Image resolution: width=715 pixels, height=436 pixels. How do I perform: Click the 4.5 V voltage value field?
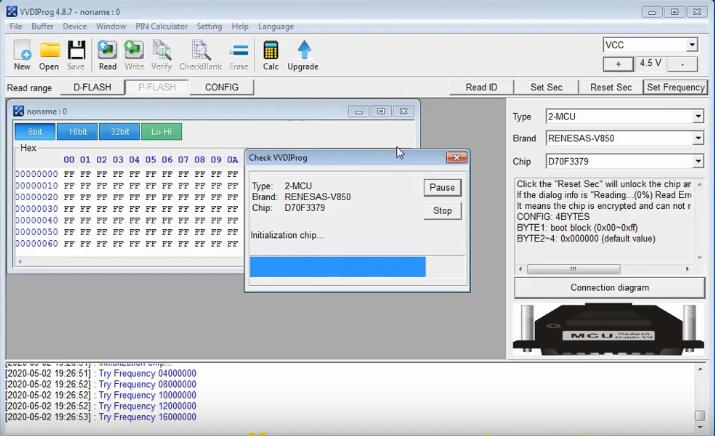[x=650, y=63]
